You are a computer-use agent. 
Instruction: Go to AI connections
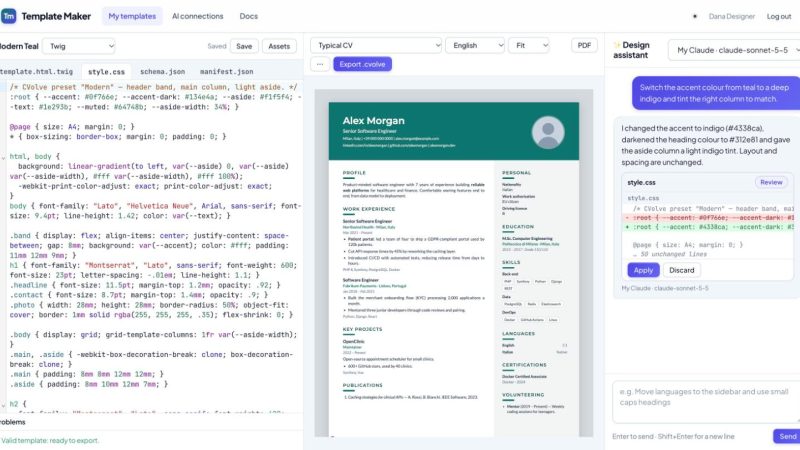(197, 16)
